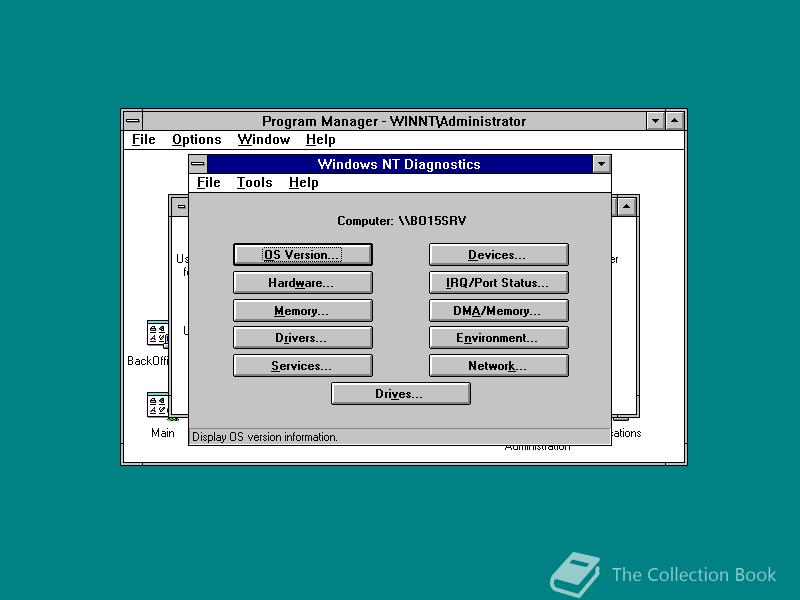The image size is (800, 600).
Task: Maximize the Program Manager window
Action: (674, 121)
